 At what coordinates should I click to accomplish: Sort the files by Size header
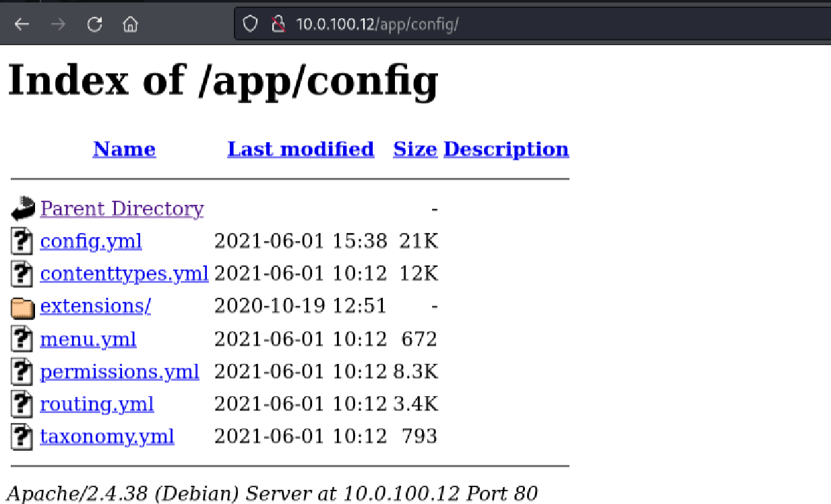click(x=414, y=149)
